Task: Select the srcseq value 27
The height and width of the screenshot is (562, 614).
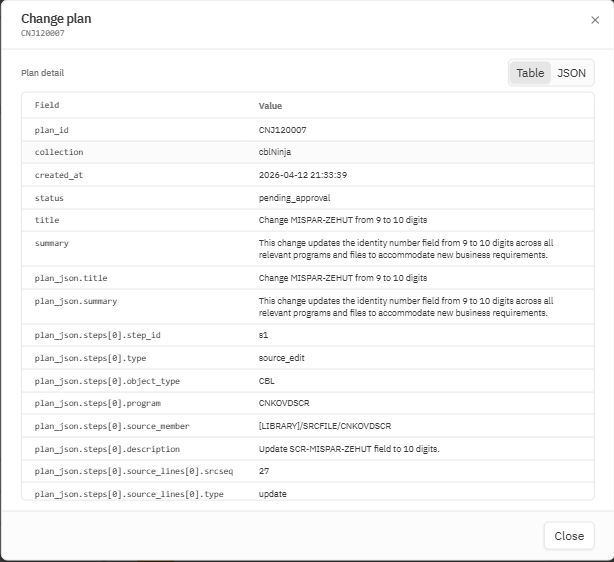Action: [x=264, y=471]
